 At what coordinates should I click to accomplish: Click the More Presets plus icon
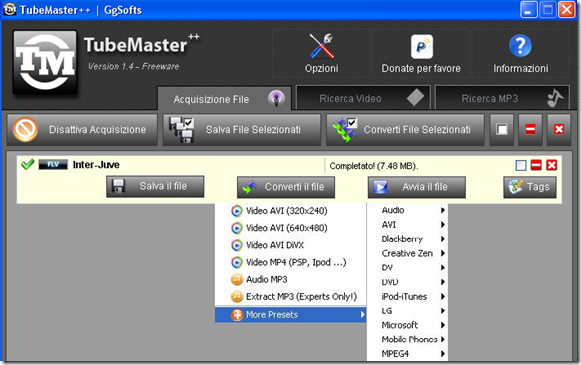point(237,315)
